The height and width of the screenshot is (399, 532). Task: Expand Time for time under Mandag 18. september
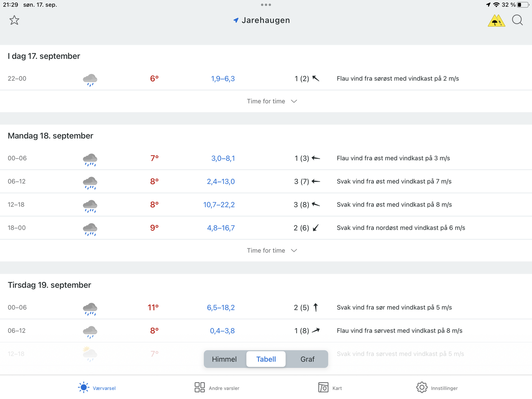[272, 250]
